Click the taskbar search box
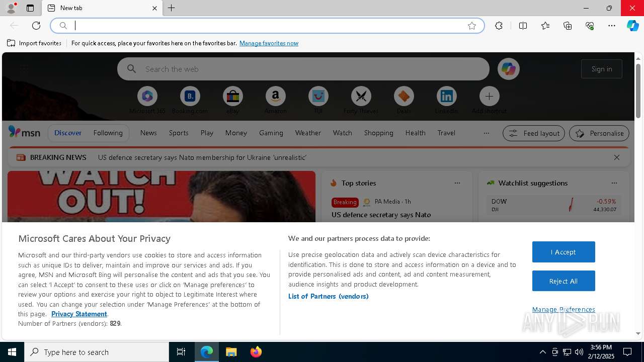 pos(97,352)
